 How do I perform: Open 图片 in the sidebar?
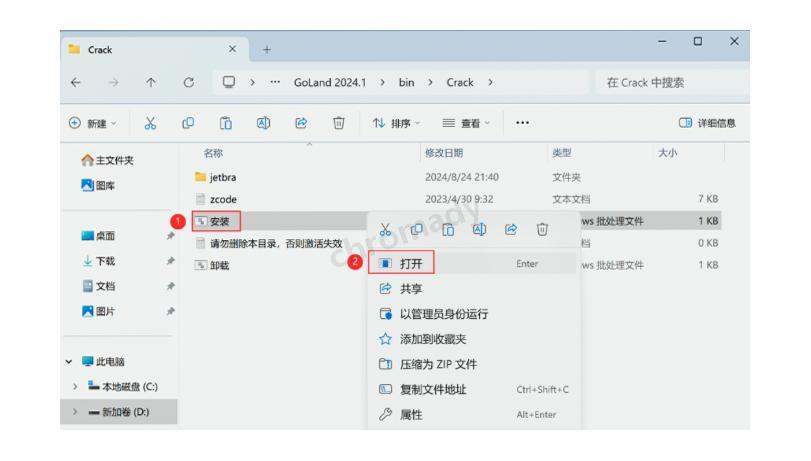(98, 311)
